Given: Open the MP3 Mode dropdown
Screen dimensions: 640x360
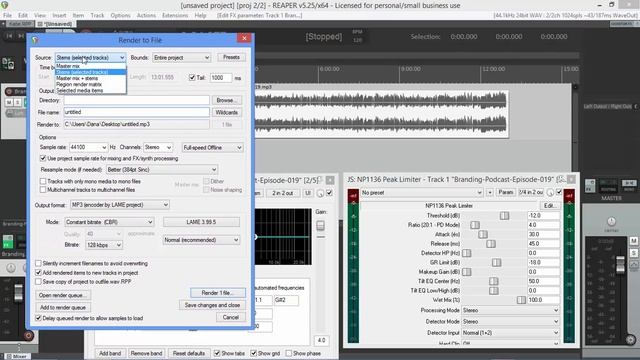Looking at the screenshot, I should [109, 222].
